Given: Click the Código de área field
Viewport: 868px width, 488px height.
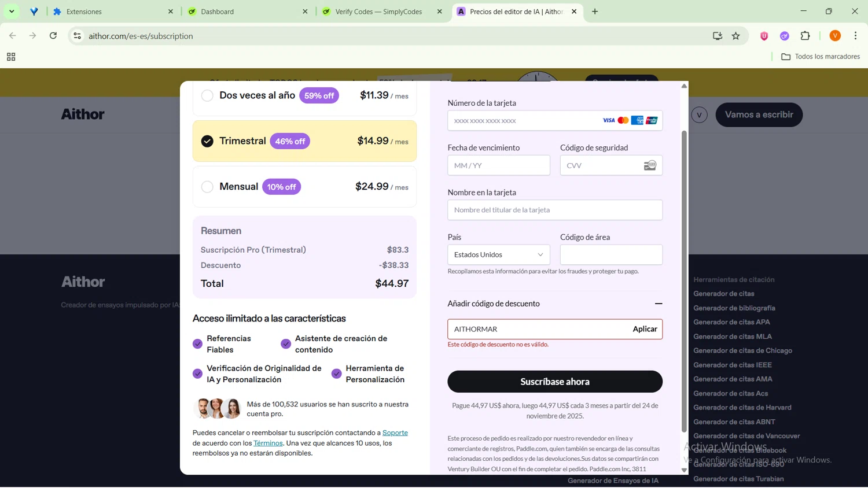Looking at the screenshot, I should (x=611, y=254).
